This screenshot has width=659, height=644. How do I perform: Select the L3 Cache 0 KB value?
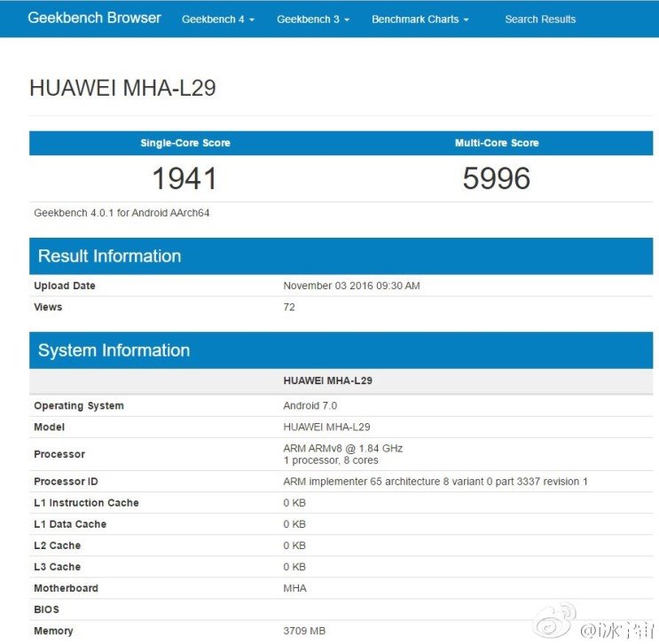(294, 567)
